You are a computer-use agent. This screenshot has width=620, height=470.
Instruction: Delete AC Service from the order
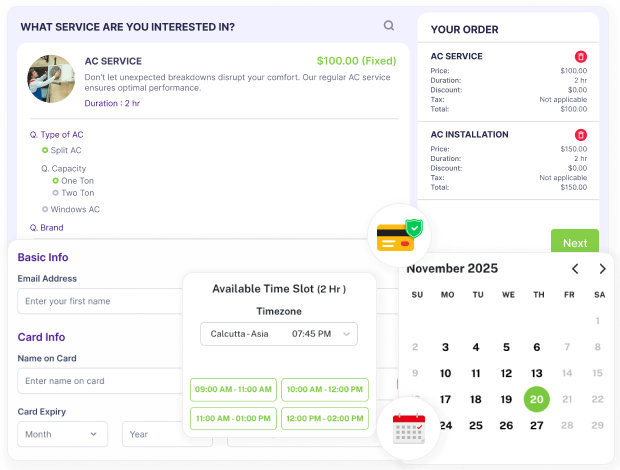coord(580,57)
